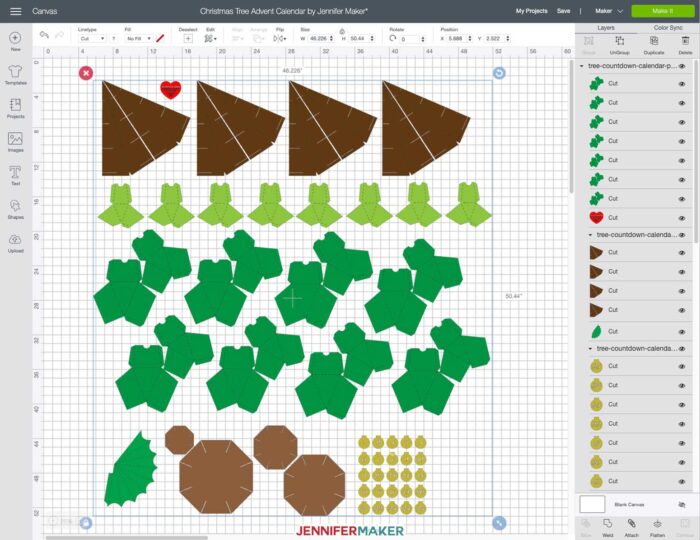Viewport: 700px width, 540px height.
Task: Open the hamburger main menu
Action: 16,11
